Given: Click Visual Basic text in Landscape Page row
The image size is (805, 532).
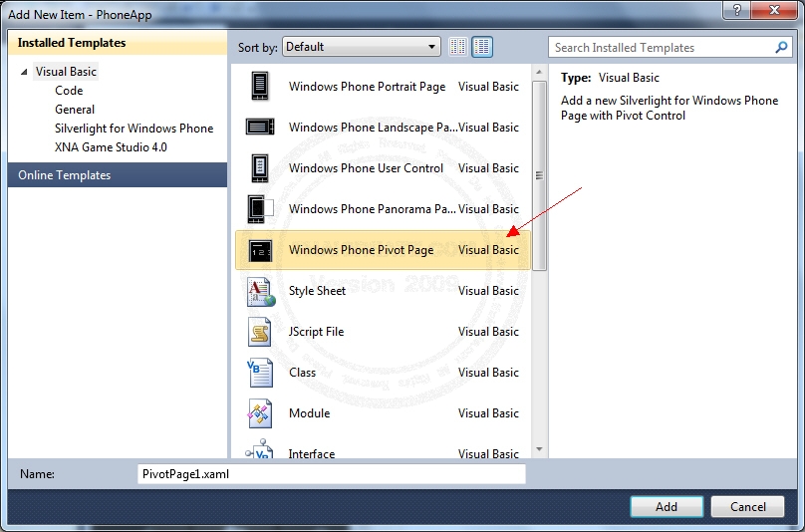Looking at the screenshot, I should tap(489, 128).
